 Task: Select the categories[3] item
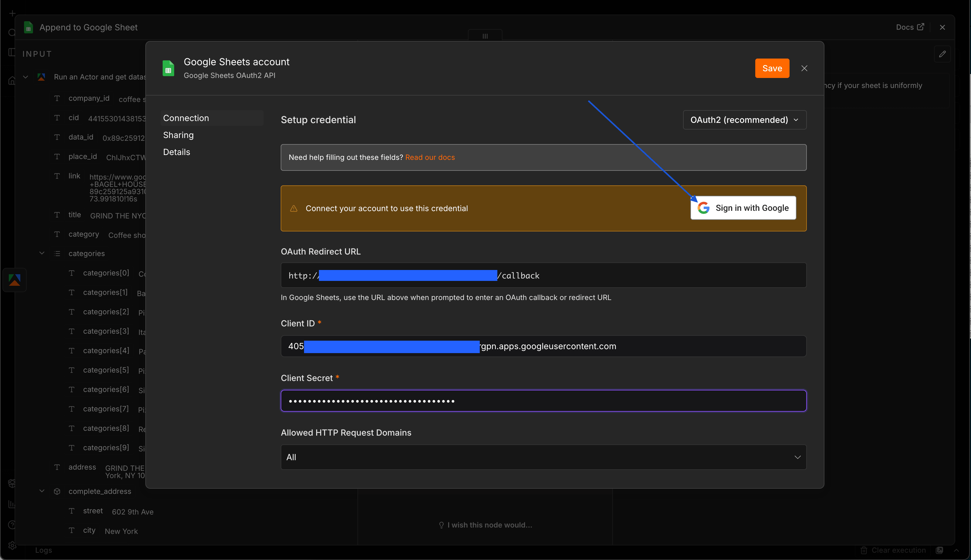tap(106, 331)
